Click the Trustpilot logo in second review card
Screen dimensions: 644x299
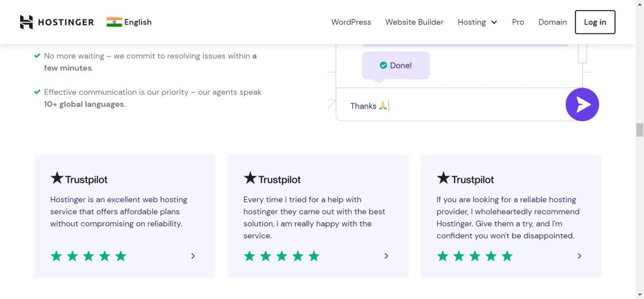click(x=272, y=179)
